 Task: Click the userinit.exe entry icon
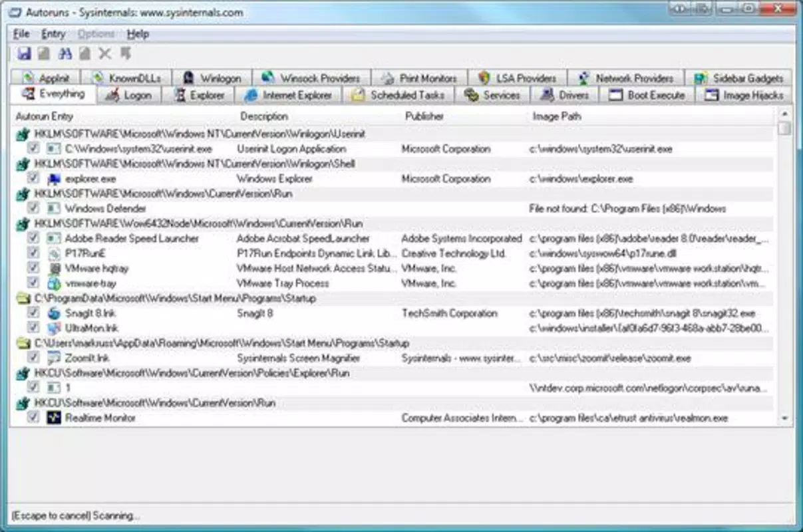tap(55, 149)
